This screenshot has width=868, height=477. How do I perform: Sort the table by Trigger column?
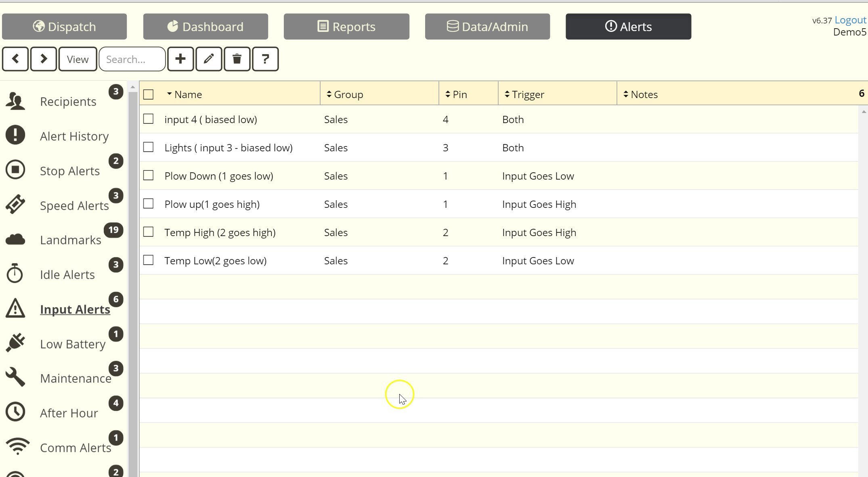pos(524,94)
